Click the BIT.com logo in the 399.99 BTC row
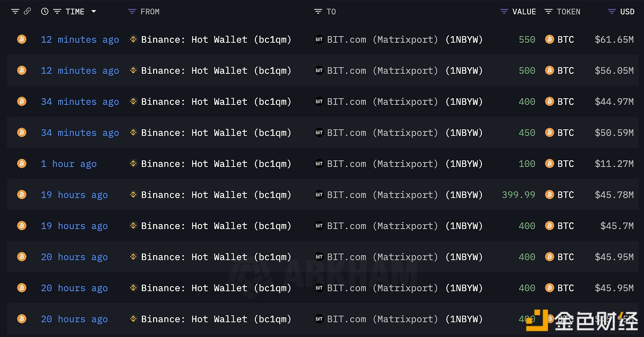 319,195
